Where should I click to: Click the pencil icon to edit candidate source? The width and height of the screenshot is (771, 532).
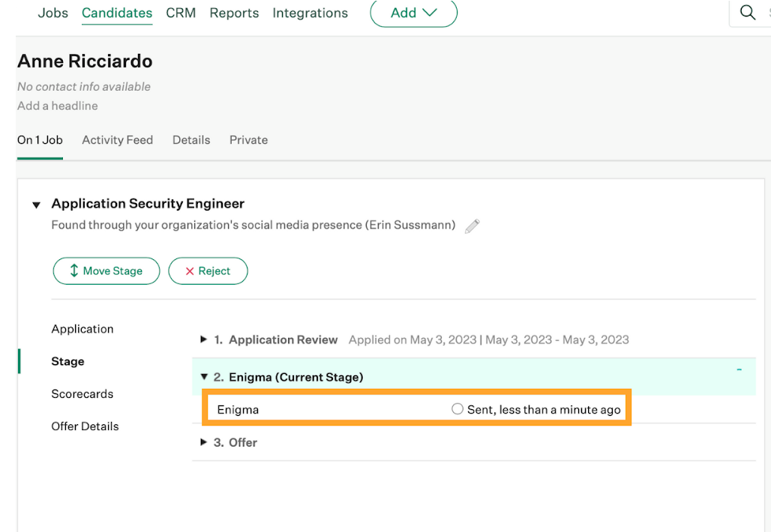472,226
